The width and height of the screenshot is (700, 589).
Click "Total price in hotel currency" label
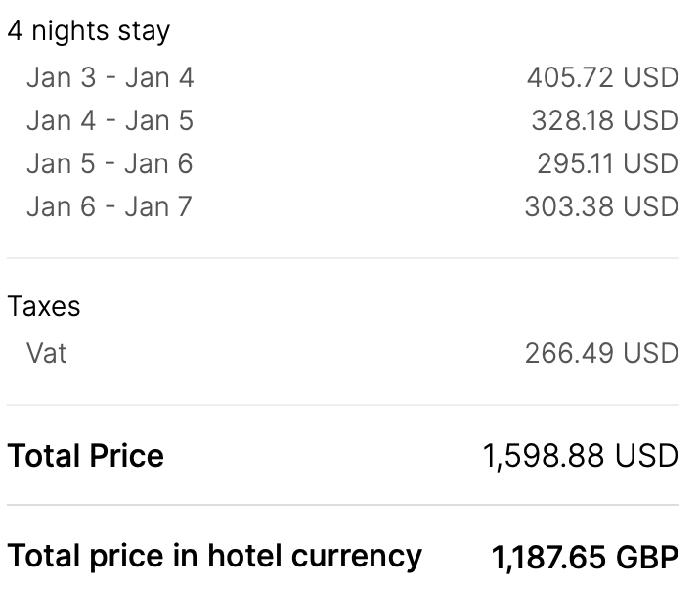(x=215, y=556)
